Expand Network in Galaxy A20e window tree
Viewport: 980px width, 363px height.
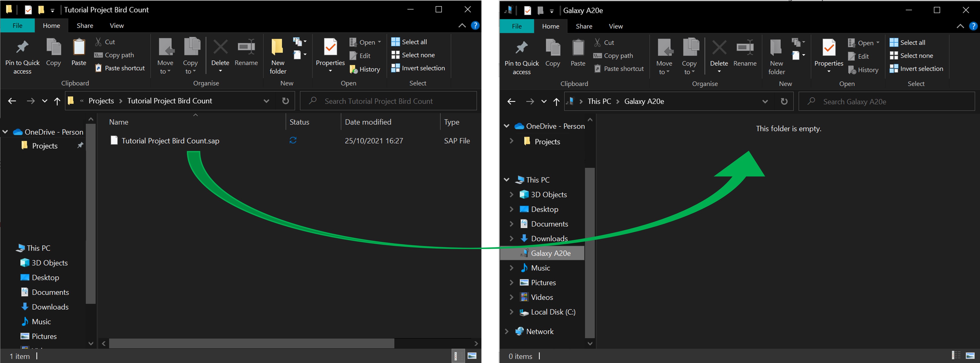(x=506, y=331)
